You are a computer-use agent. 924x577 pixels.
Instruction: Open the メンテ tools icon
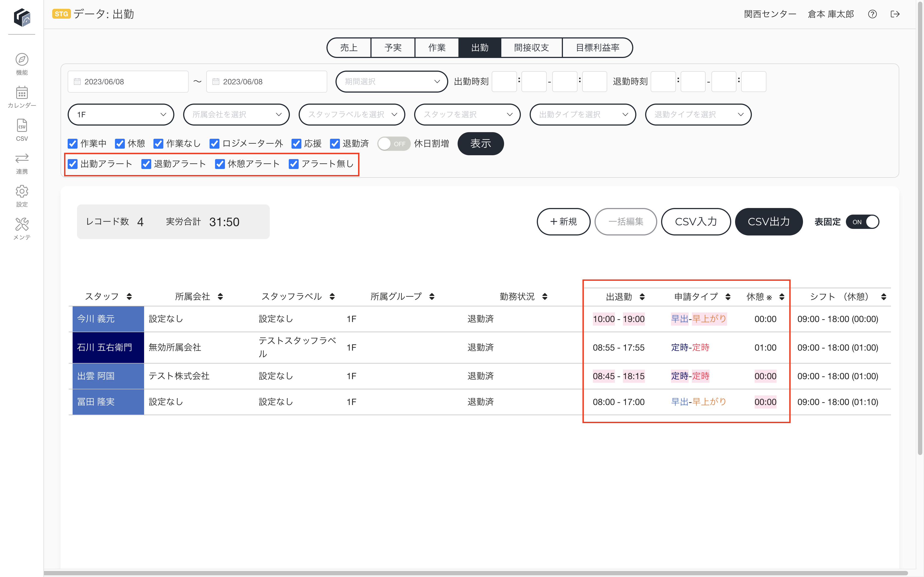point(22,224)
